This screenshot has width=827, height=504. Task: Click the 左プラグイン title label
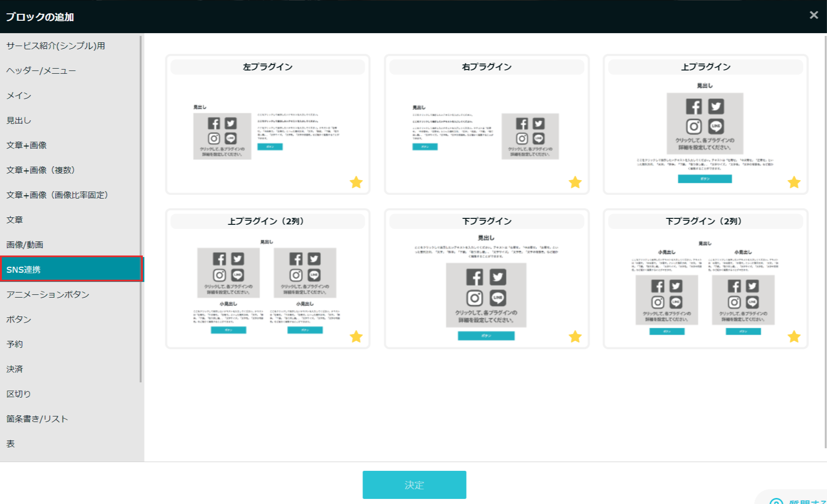(268, 67)
